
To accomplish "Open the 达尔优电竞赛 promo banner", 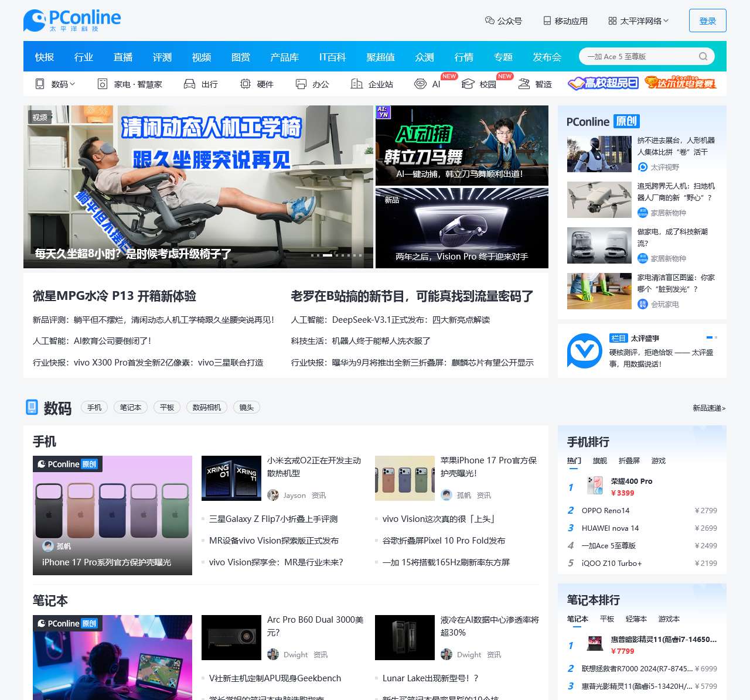I will [x=680, y=83].
